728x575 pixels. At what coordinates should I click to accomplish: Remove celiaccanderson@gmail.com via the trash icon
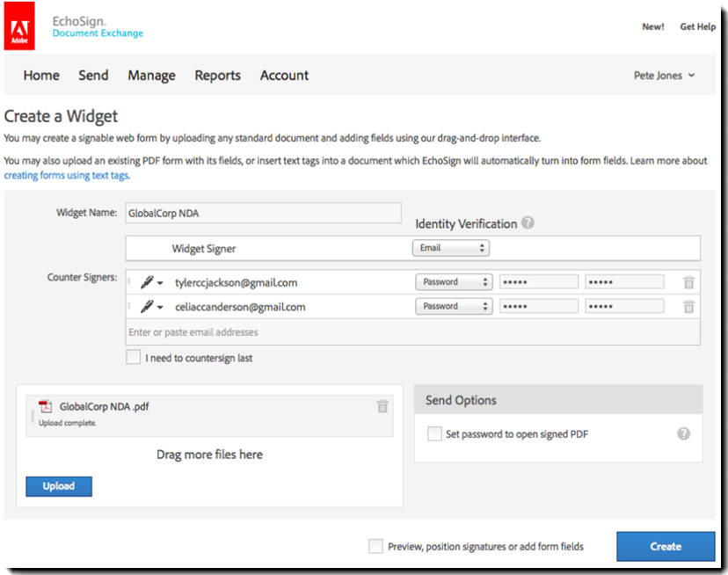click(688, 306)
